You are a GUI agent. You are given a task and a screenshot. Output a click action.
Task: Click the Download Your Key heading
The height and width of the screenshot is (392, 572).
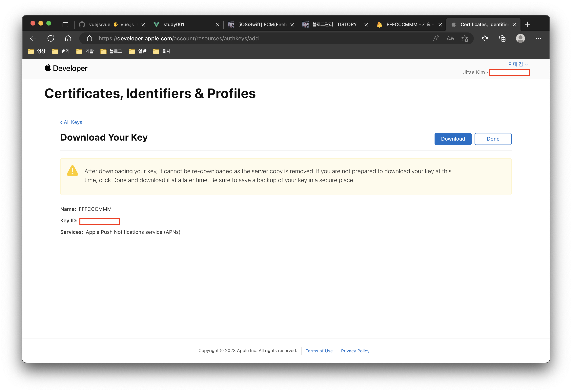click(x=104, y=137)
